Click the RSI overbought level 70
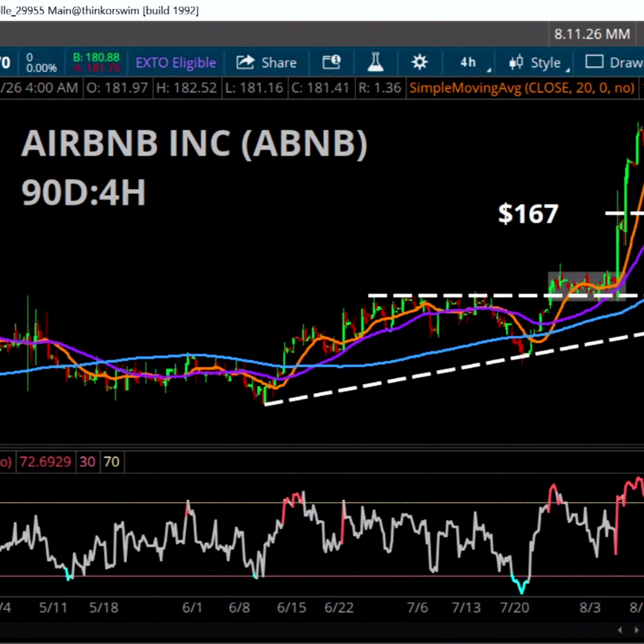The width and height of the screenshot is (644, 644). 112,462
